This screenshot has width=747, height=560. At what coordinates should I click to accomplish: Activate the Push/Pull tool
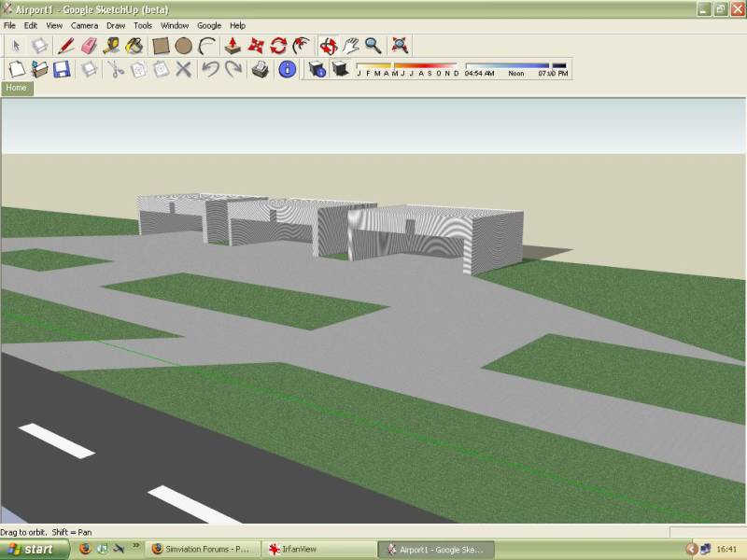point(233,45)
